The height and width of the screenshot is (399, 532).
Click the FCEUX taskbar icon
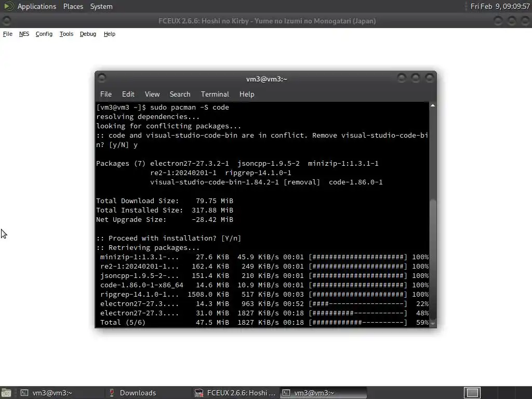(x=199, y=393)
